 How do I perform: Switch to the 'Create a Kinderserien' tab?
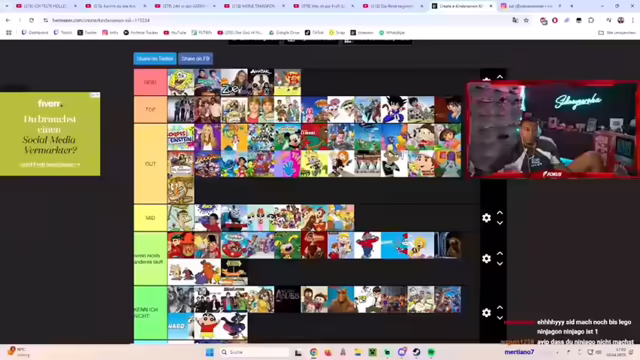pos(462,6)
